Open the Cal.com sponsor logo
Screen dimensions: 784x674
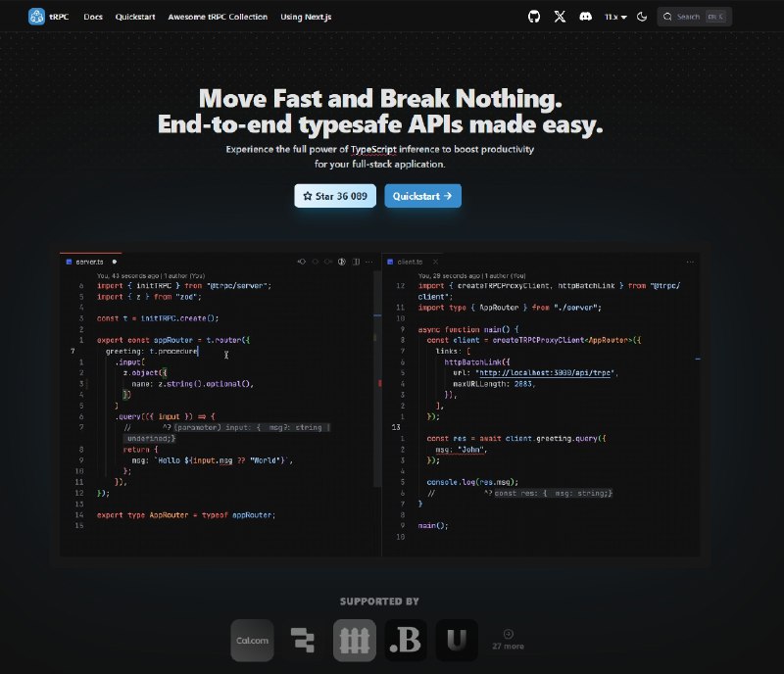(252, 641)
